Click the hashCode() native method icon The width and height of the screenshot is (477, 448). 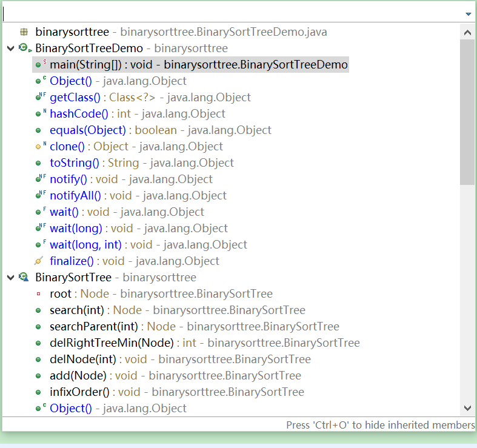click(x=41, y=113)
